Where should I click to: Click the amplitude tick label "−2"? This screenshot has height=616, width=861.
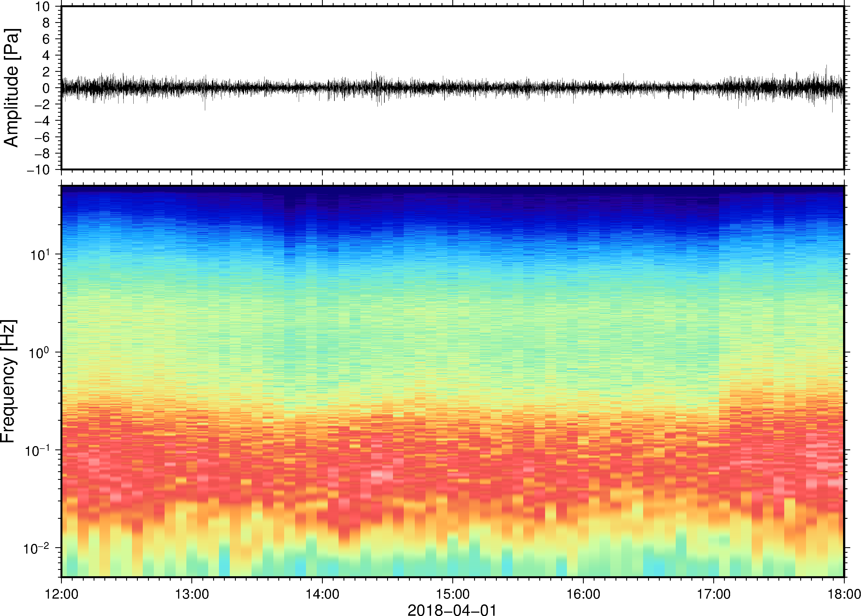tap(42, 104)
